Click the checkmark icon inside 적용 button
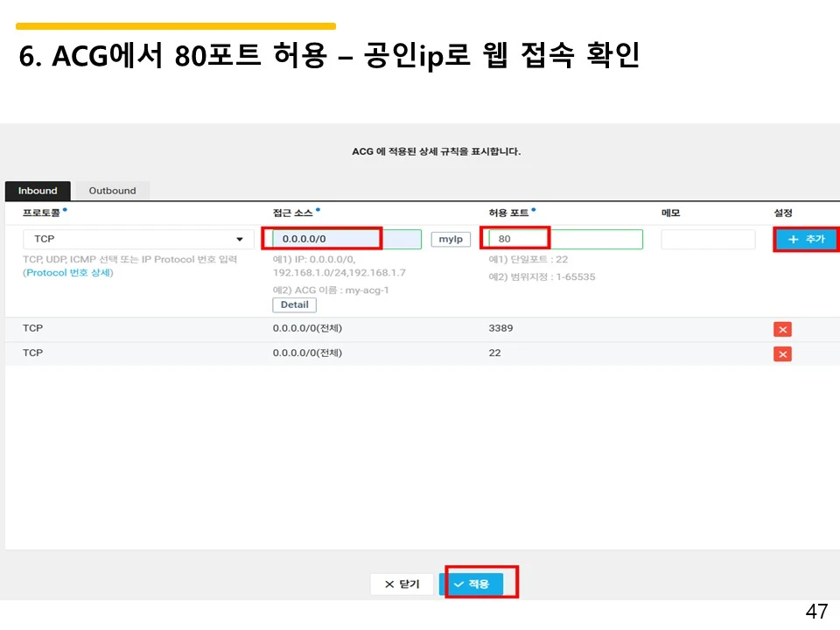This screenshot has height=630, width=840. [458, 584]
